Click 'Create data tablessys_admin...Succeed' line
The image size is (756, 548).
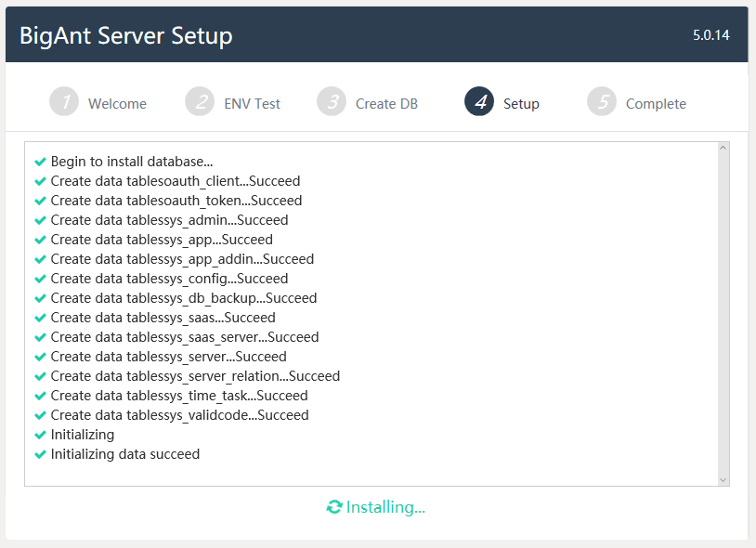(169, 220)
